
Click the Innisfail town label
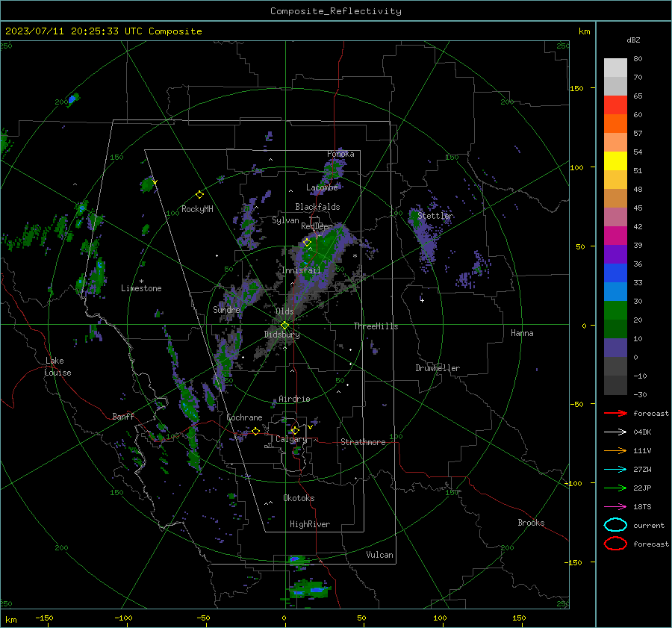[x=301, y=270]
